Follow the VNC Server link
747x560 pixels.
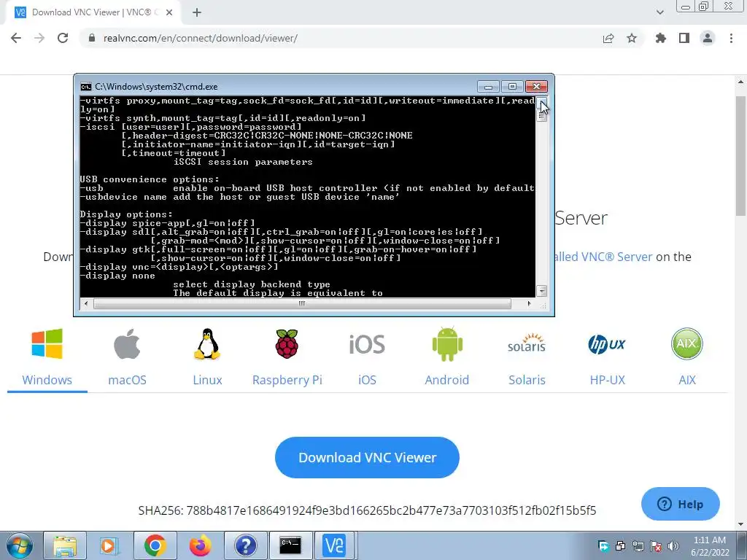[603, 257]
